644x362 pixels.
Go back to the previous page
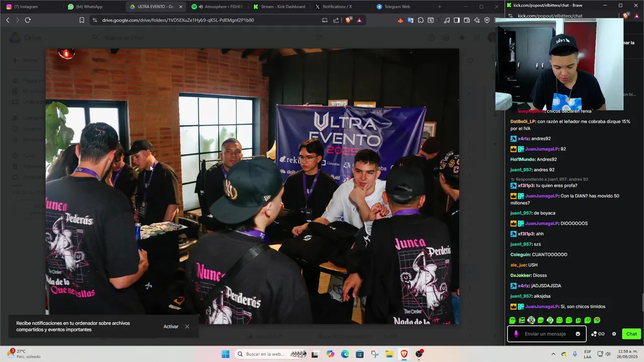(x=8, y=20)
